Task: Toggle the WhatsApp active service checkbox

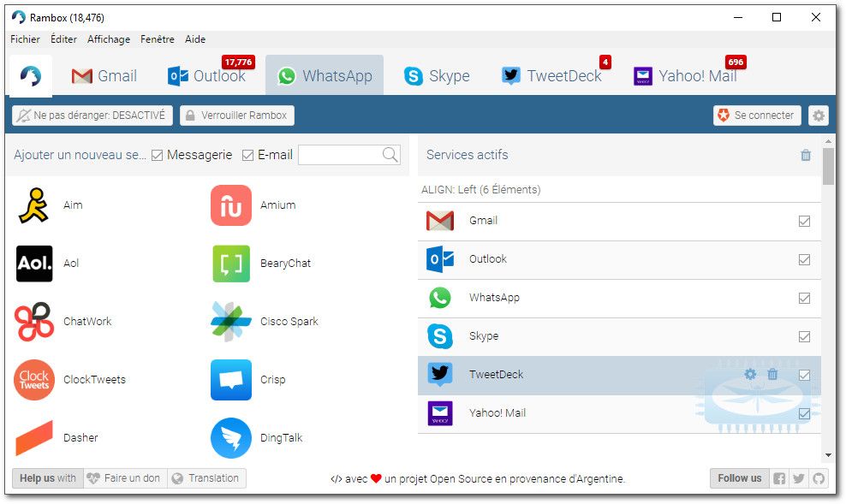Action: [804, 298]
